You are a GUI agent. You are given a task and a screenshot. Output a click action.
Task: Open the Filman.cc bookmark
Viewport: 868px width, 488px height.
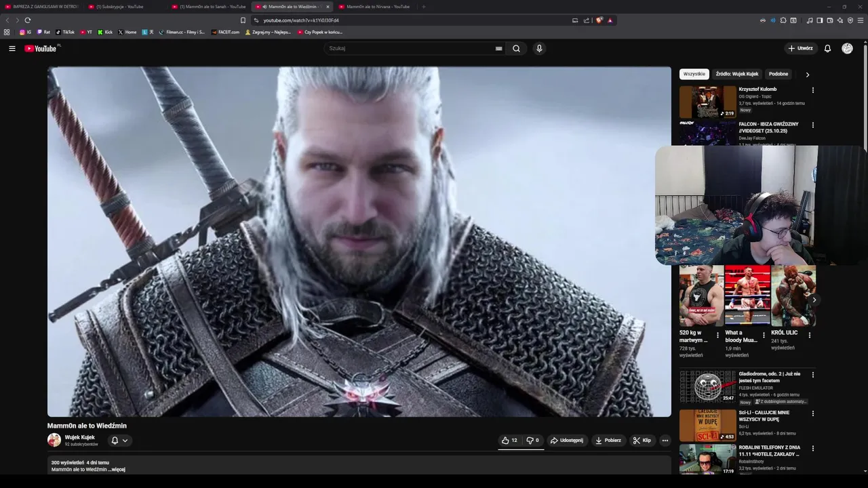pyautogui.click(x=182, y=32)
